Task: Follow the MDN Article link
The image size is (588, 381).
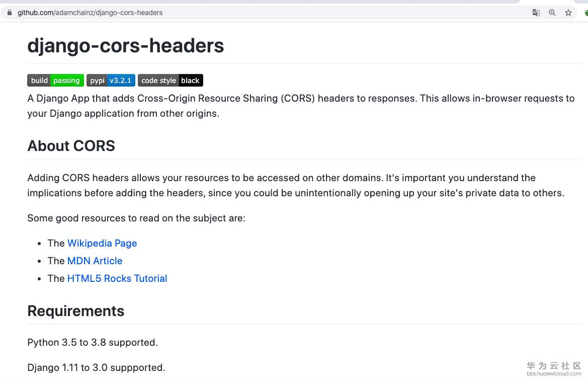Action: coord(95,261)
